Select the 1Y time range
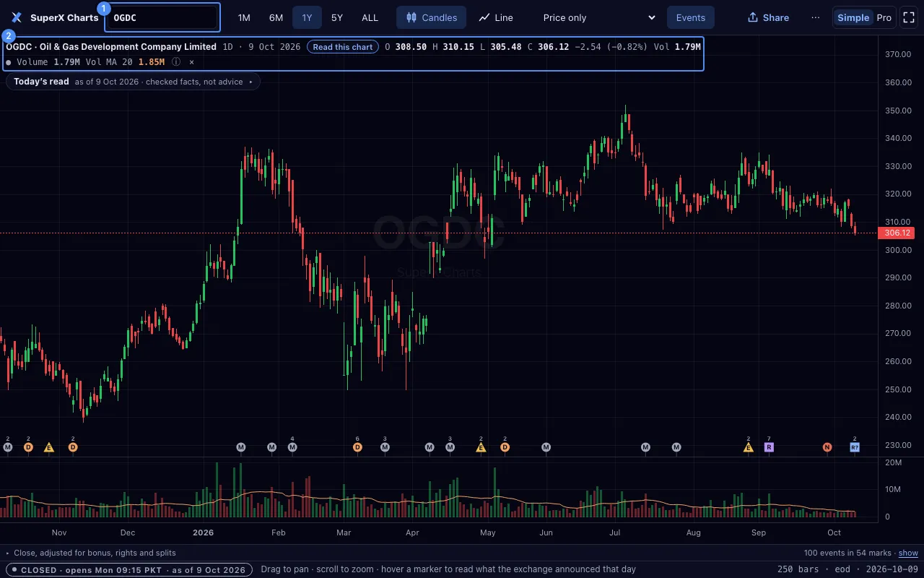This screenshot has width=924, height=578. pyautogui.click(x=308, y=17)
